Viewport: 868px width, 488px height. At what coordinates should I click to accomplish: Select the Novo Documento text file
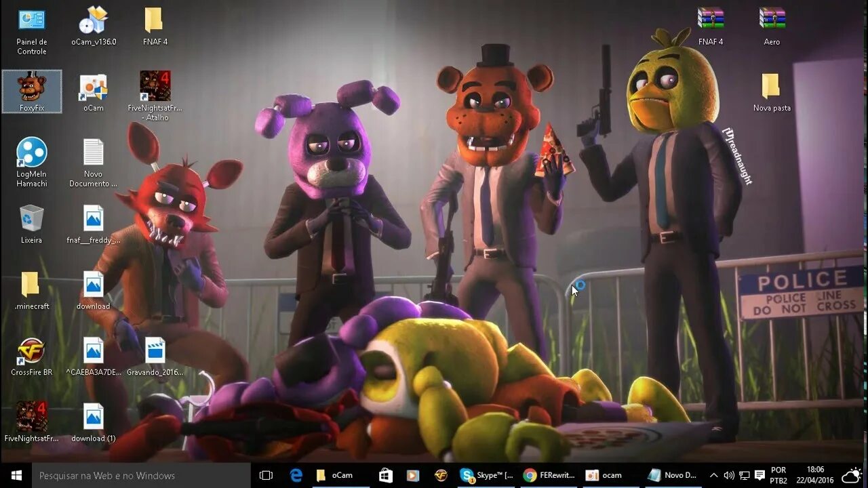point(94,163)
